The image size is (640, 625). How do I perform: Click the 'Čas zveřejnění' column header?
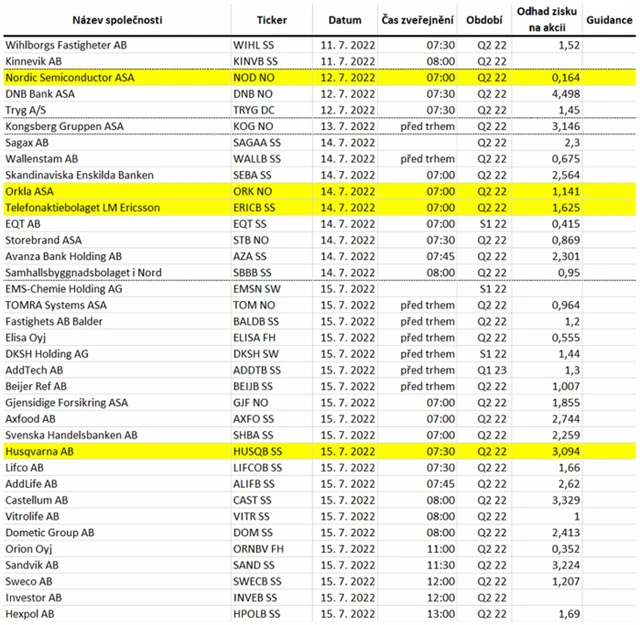(417, 20)
